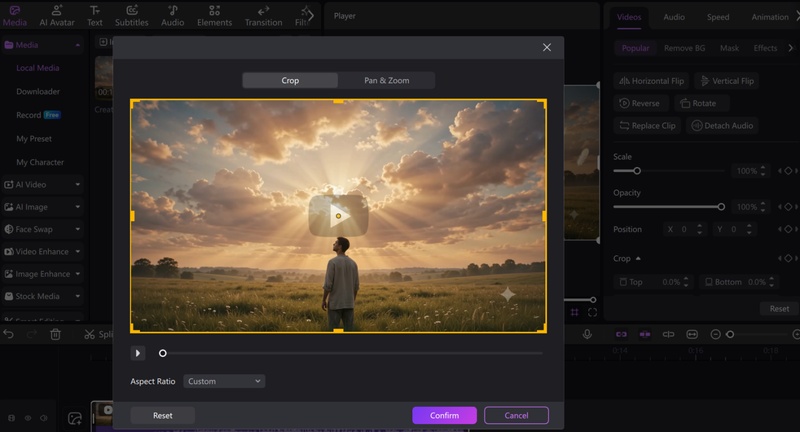
Task: Open the Aspect Ratio Custom dropdown
Action: click(223, 381)
